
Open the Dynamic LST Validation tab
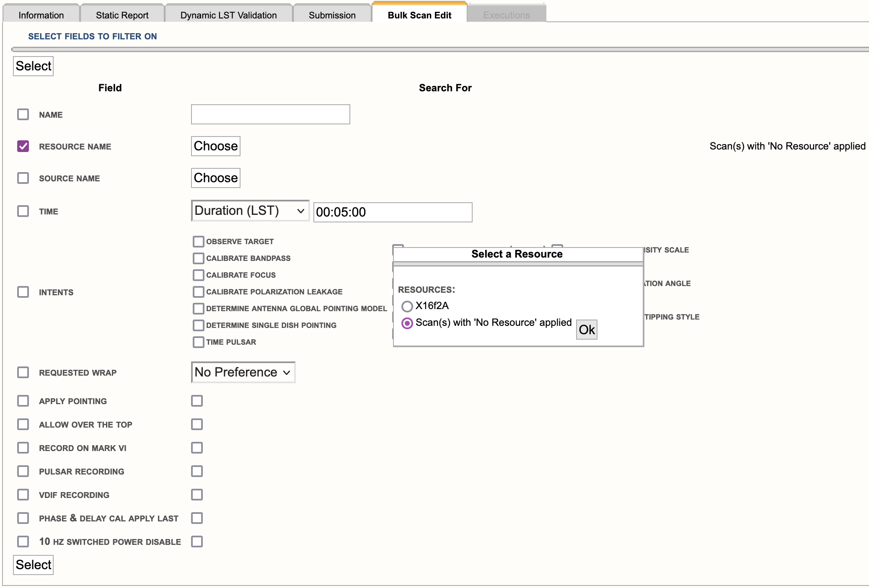[x=228, y=15]
